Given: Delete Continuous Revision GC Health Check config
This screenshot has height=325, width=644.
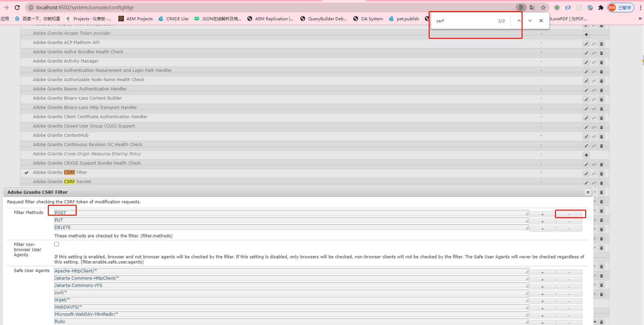Looking at the screenshot, I should coord(601,146).
